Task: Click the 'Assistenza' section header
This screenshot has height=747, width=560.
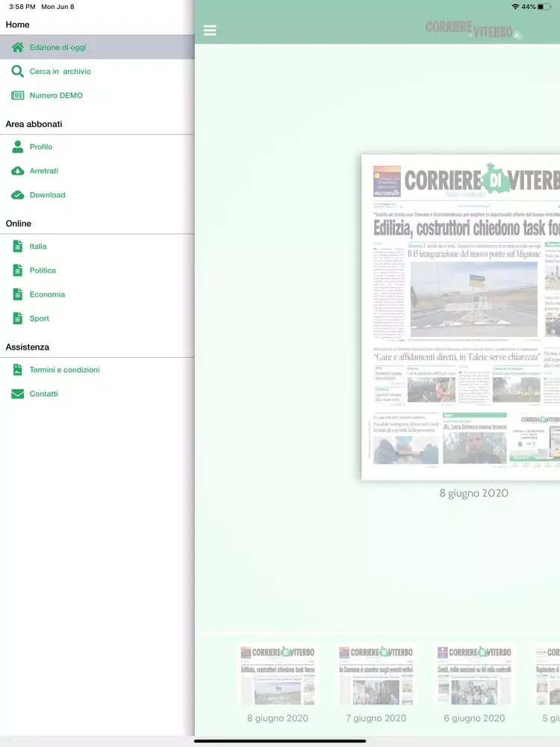Action: 27,347
